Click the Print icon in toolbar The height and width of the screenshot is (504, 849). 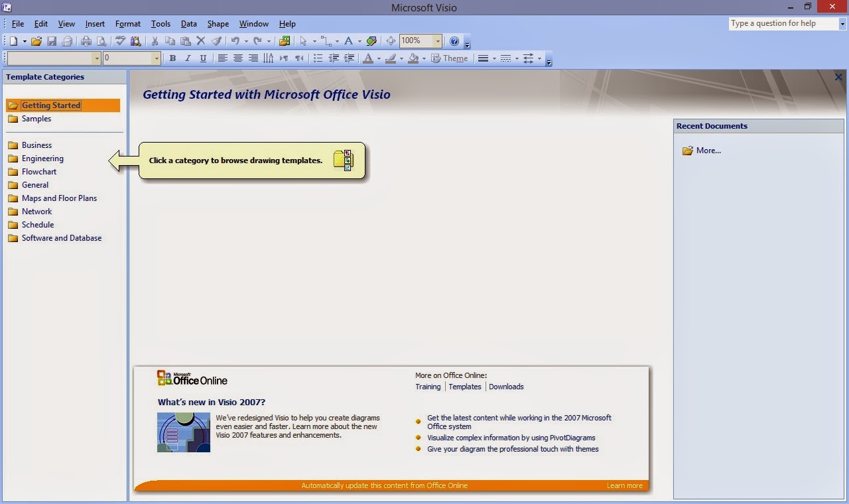86,41
